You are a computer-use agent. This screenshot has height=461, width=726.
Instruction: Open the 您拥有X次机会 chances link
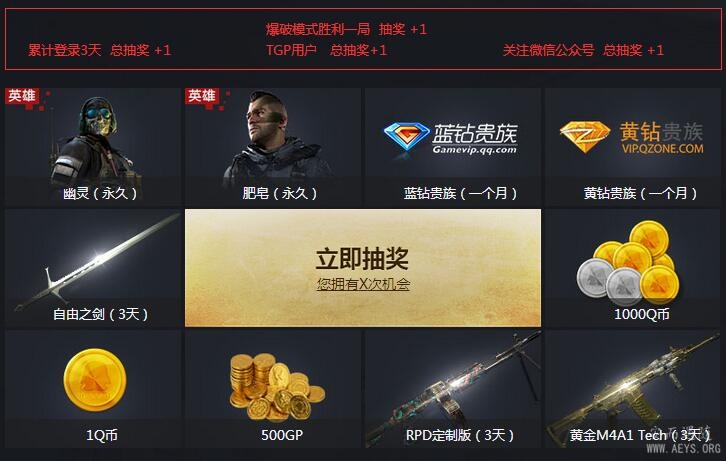(x=363, y=284)
